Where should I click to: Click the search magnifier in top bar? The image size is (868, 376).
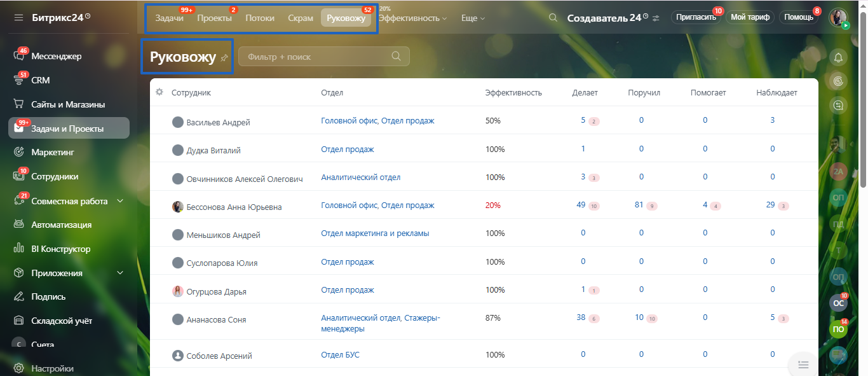tap(553, 18)
